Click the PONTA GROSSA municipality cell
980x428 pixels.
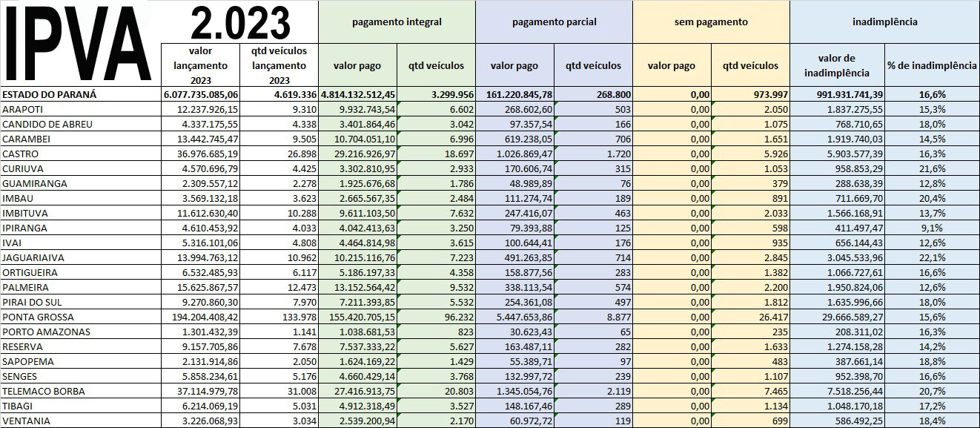82,317
